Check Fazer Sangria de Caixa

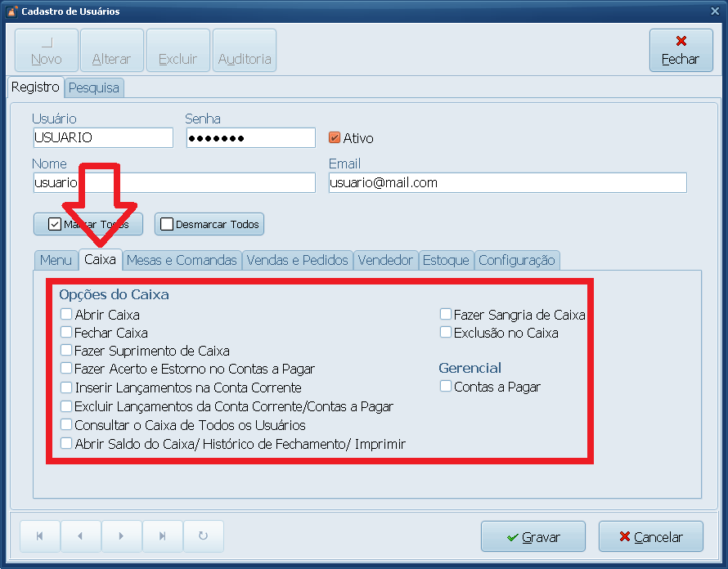point(446,314)
